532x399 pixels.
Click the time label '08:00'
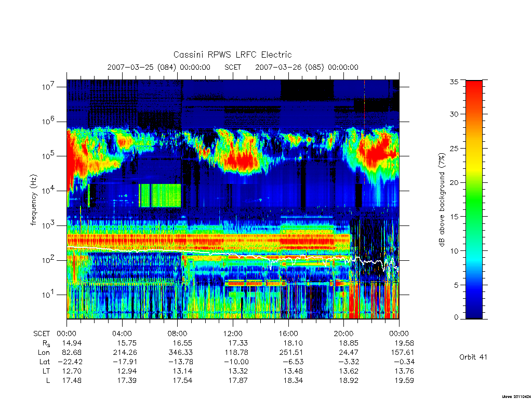178,334
